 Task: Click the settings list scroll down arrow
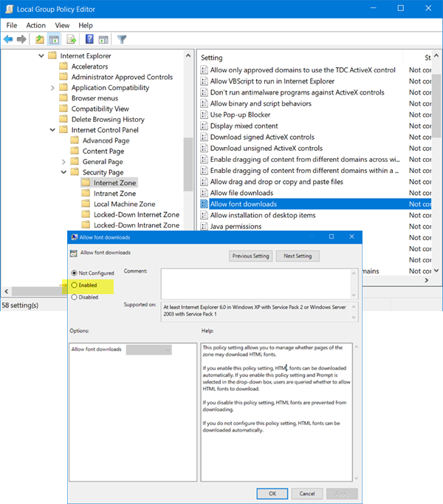(436, 270)
